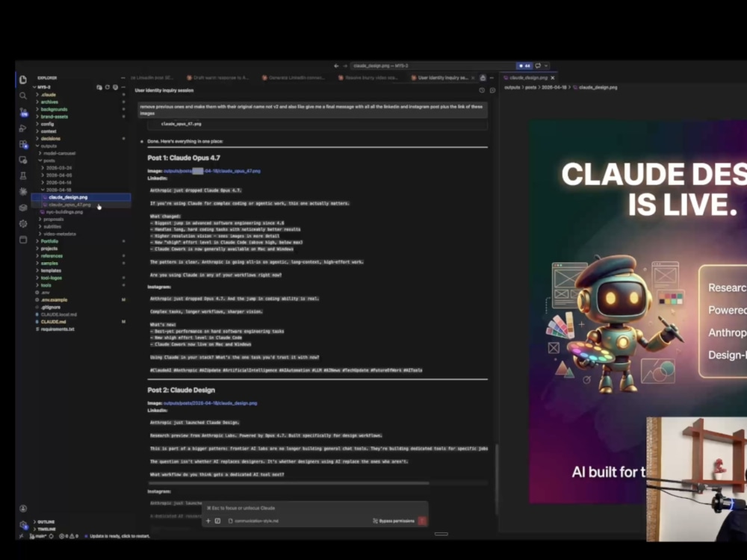Viewport: 747px width, 560px height.
Task: Collapse the 2026-04-18 folder
Action: (81, 190)
